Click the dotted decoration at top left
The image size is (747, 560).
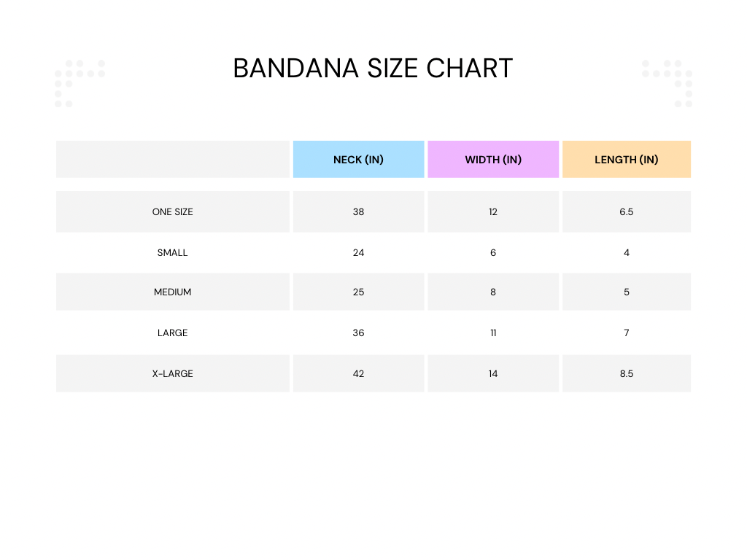(75, 80)
